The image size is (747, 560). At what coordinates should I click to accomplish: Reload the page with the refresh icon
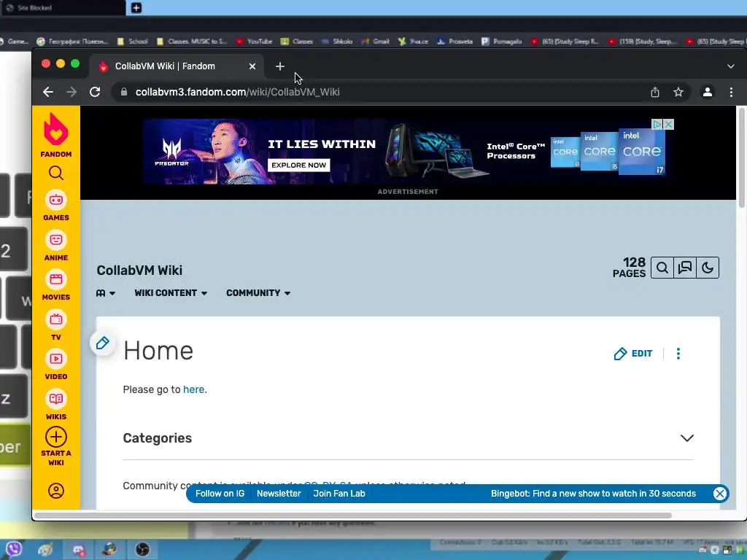tap(95, 92)
